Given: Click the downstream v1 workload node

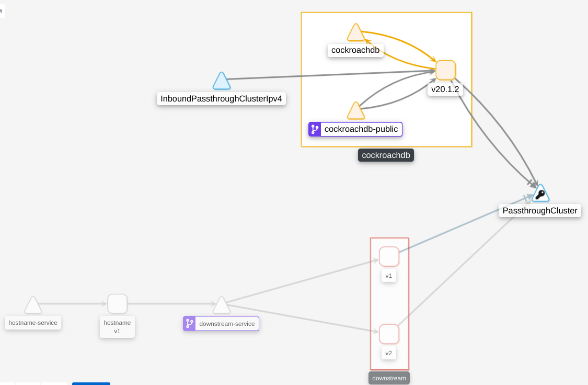Looking at the screenshot, I should tap(389, 257).
